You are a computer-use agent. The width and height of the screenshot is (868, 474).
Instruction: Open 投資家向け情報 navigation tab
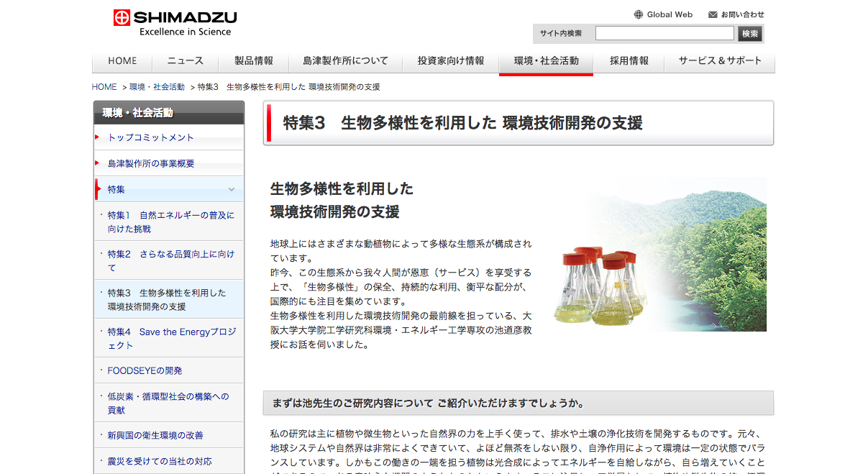click(451, 61)
